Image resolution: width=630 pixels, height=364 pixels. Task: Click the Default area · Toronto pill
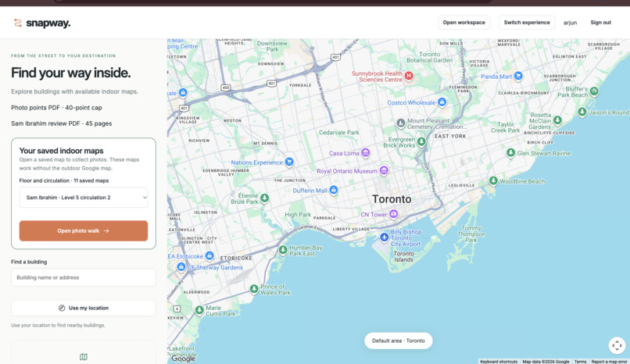coord(398,341)
